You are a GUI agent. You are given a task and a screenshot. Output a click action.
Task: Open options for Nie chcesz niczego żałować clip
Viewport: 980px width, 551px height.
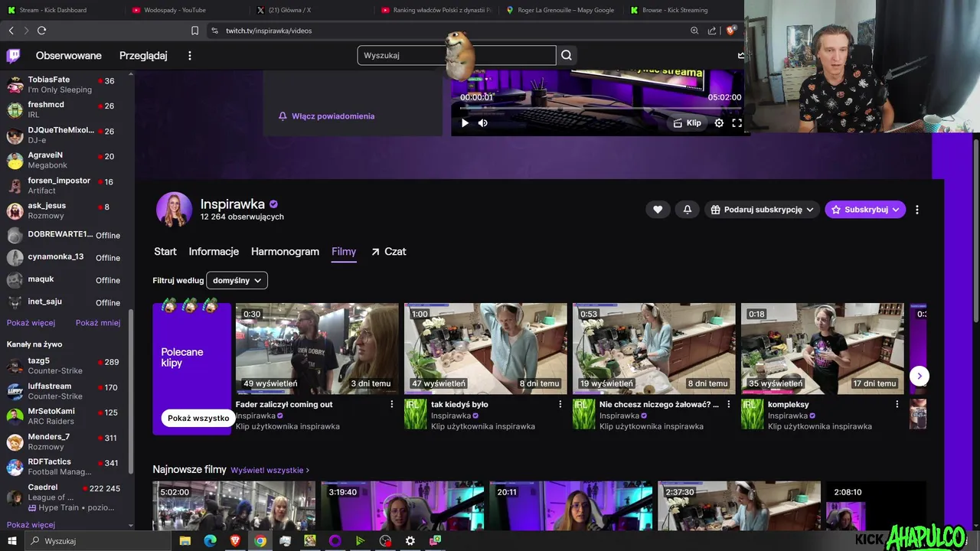728,404
